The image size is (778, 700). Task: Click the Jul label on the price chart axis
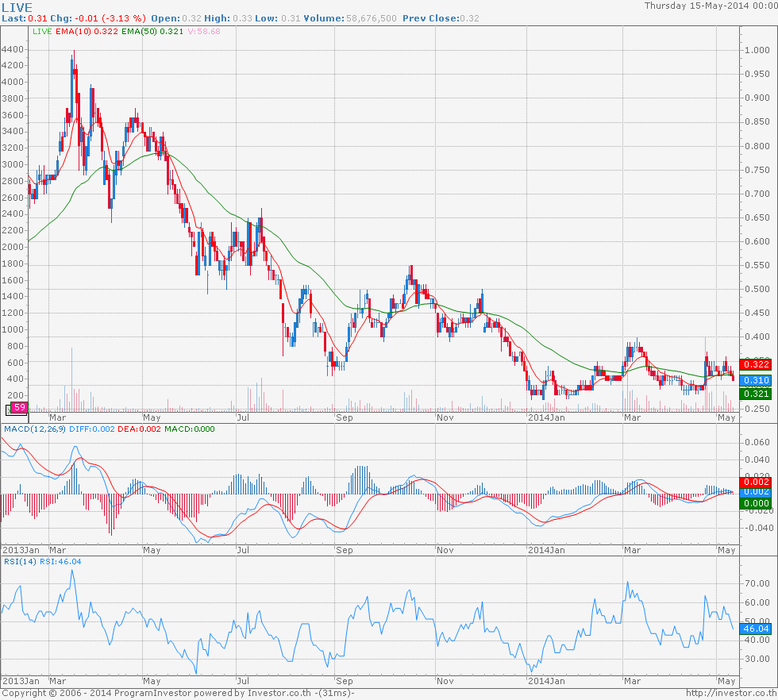[x=243, y=417]
